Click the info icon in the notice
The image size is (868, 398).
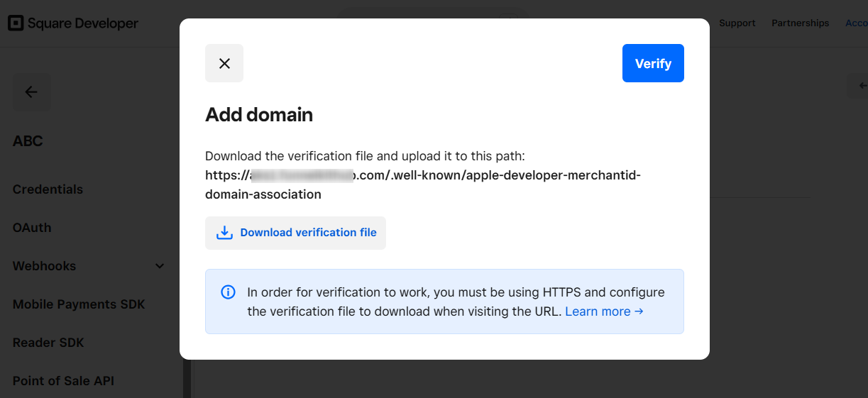pos(228,292)
